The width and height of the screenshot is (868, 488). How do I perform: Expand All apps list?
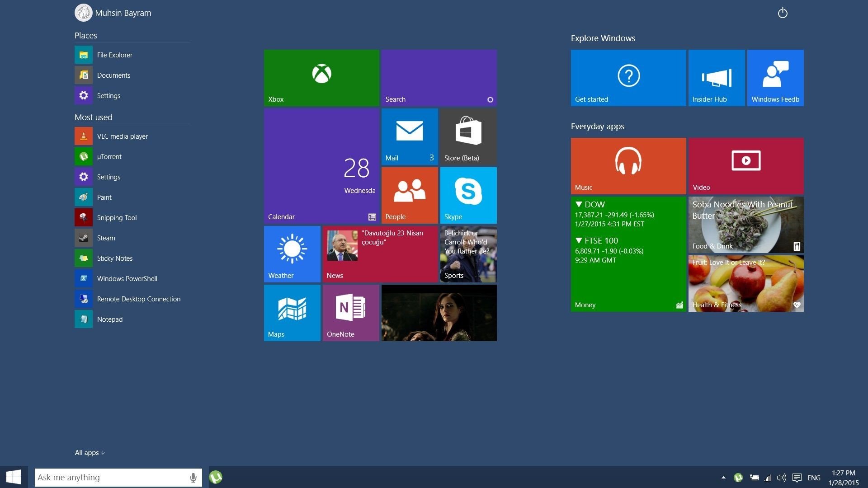click(x=90, y=452)
